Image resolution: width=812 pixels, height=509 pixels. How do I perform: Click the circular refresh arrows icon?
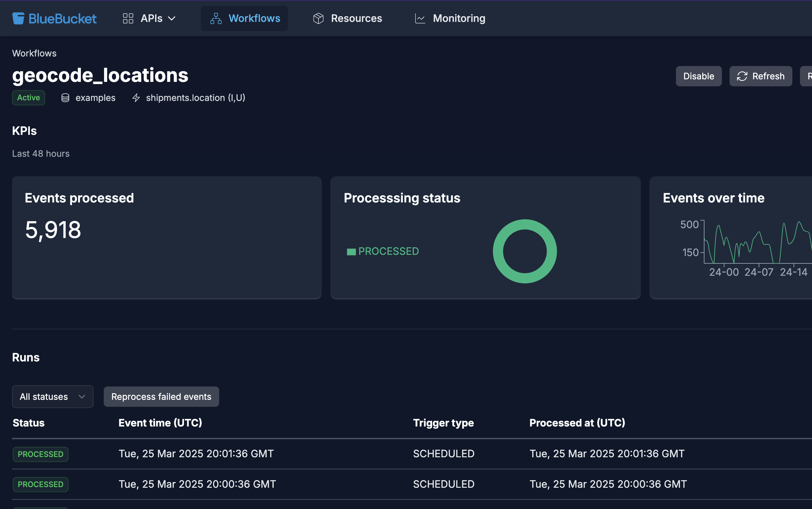[x=742, y=76]
